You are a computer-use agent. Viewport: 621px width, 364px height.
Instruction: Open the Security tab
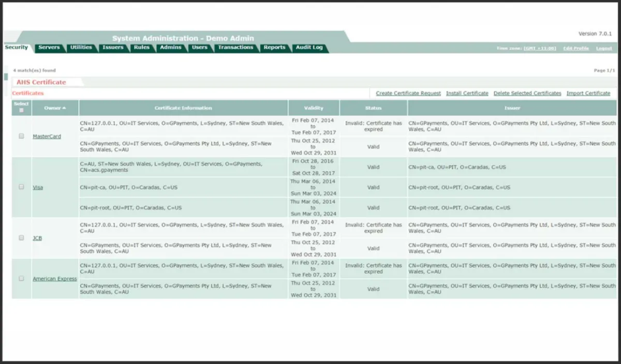(x=17, y=48)
